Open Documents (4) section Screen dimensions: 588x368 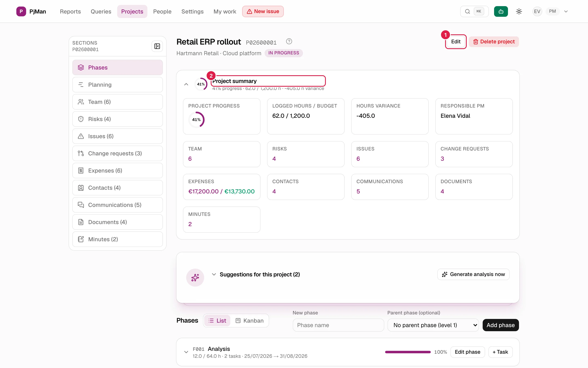tap(118, 222)
